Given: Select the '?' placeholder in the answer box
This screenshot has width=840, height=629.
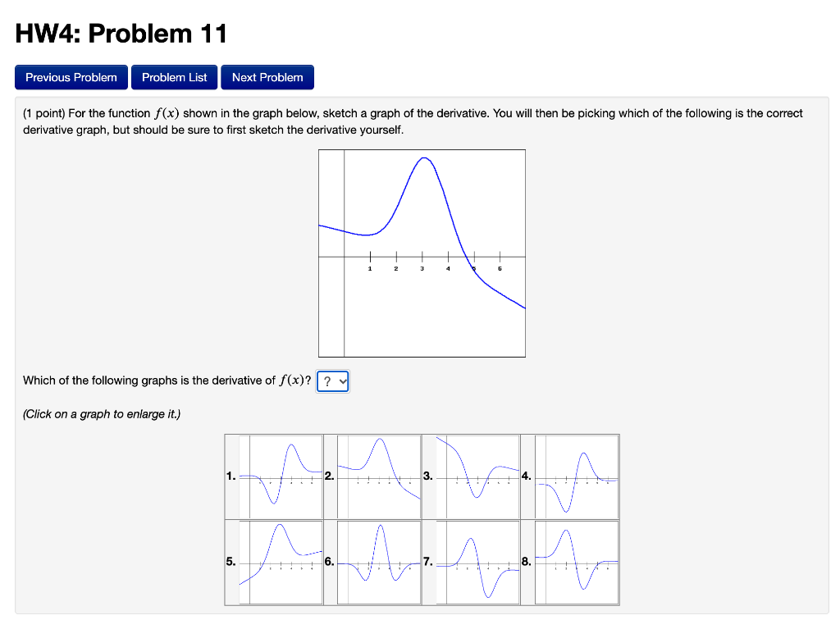Looking at the screenshot, I should (x=327, y=381).
